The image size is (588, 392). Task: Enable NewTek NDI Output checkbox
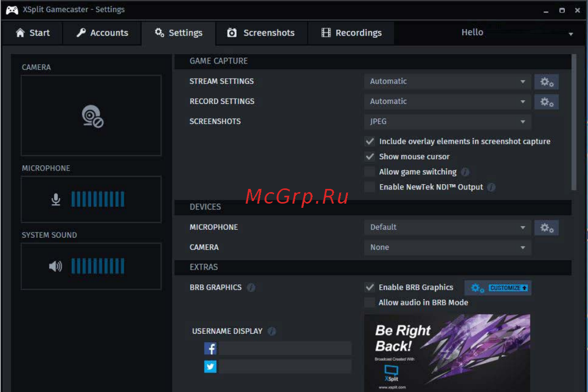tap(370, 187)
